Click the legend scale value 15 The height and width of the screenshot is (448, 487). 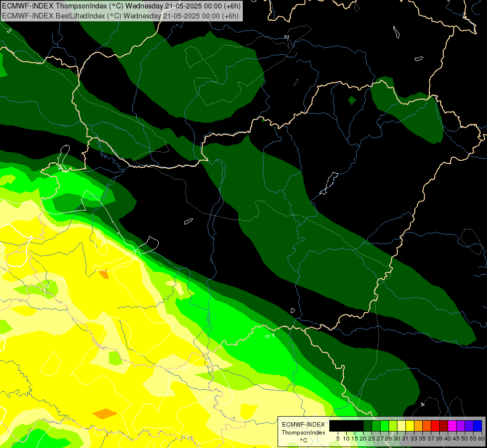(x=355, y=439)
